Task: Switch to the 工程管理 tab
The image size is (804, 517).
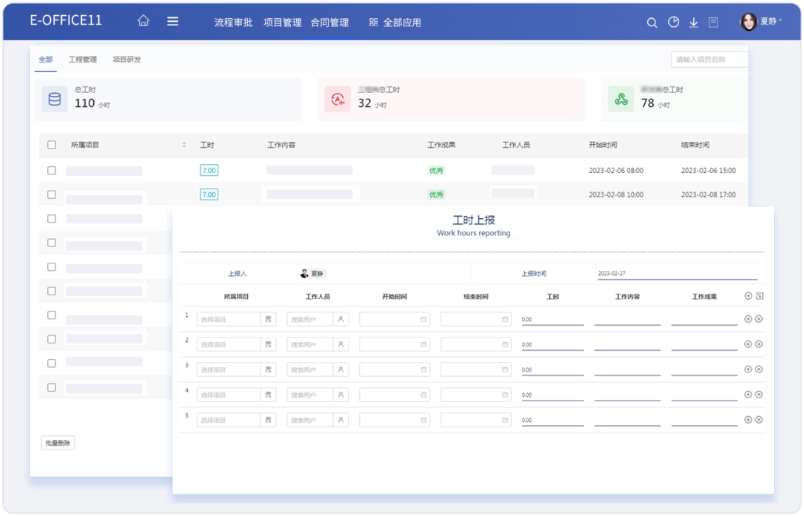Action: pyautogui.click(x=83, y=60)
